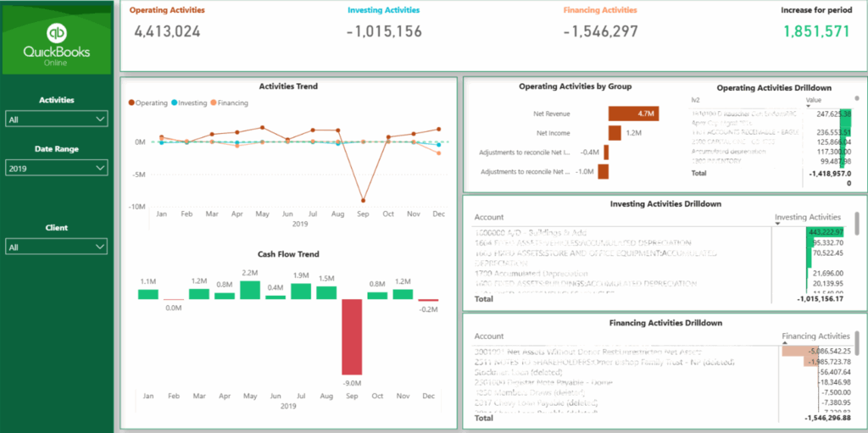Select the green May bar showing 2.2M
Image resolution: width=868 pixels, height=433 pixels.
coord(249,290)
